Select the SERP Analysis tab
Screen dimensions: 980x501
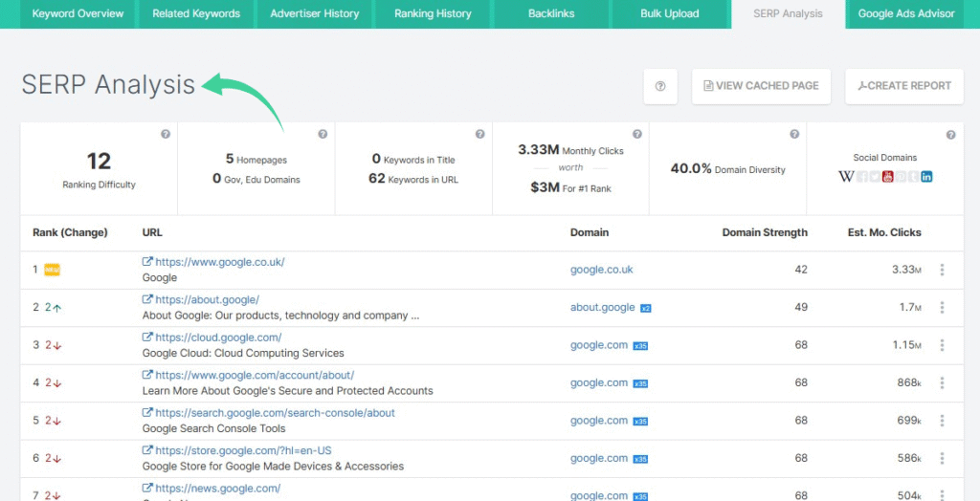789,13
